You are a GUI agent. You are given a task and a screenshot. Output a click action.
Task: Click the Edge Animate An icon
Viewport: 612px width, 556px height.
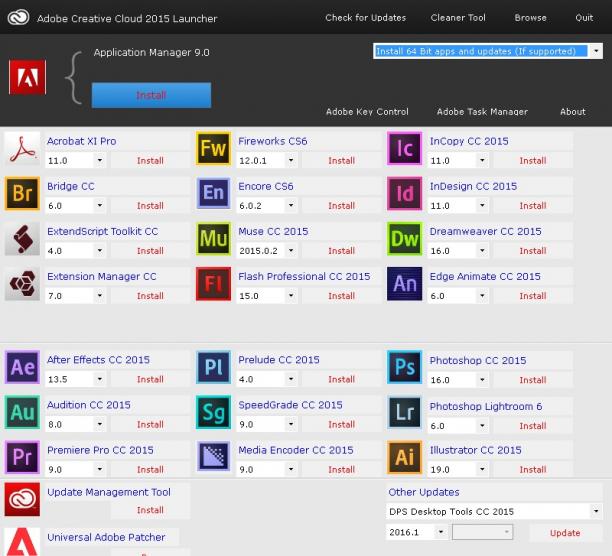point(404,284)
